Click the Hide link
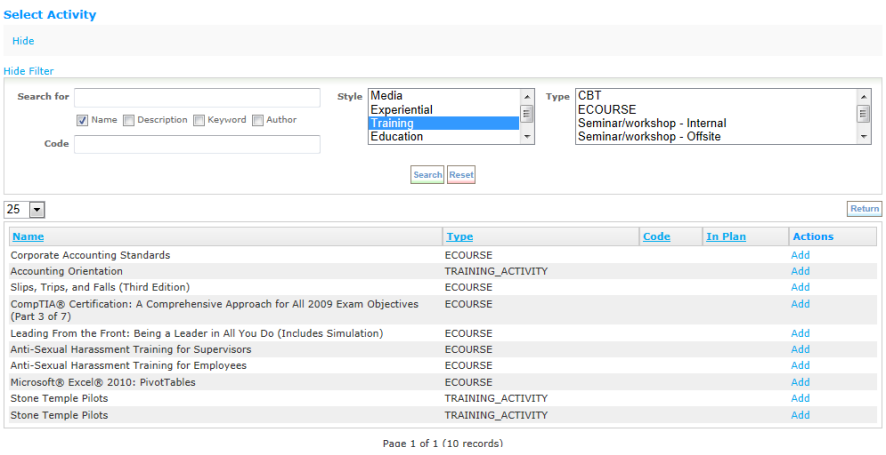886x455 pixels. point(23,41)
